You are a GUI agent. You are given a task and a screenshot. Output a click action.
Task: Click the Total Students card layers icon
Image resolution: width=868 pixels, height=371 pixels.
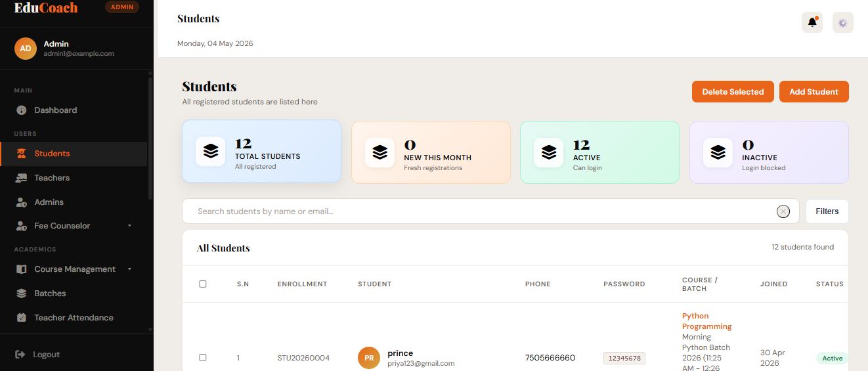point(211,151)
